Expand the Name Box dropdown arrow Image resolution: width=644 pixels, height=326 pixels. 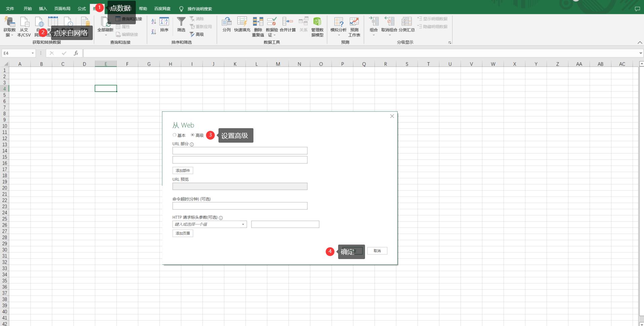pyautogui.click(x=33, y=53)
